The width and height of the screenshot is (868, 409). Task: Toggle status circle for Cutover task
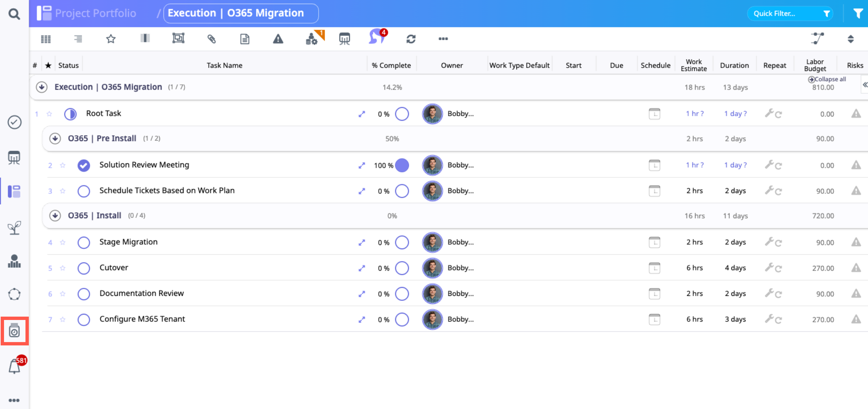83,268
